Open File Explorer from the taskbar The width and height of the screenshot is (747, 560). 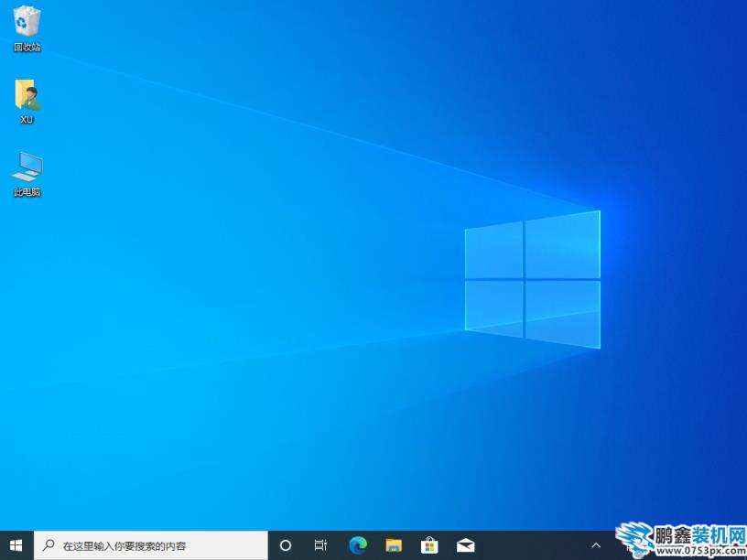[394, 545]
